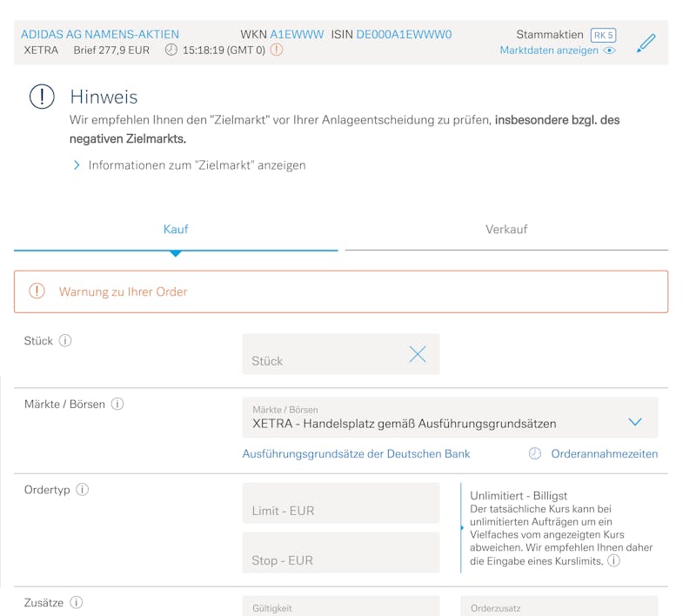
Task: Click the RK 5 risk class badge
Action: 603,35
